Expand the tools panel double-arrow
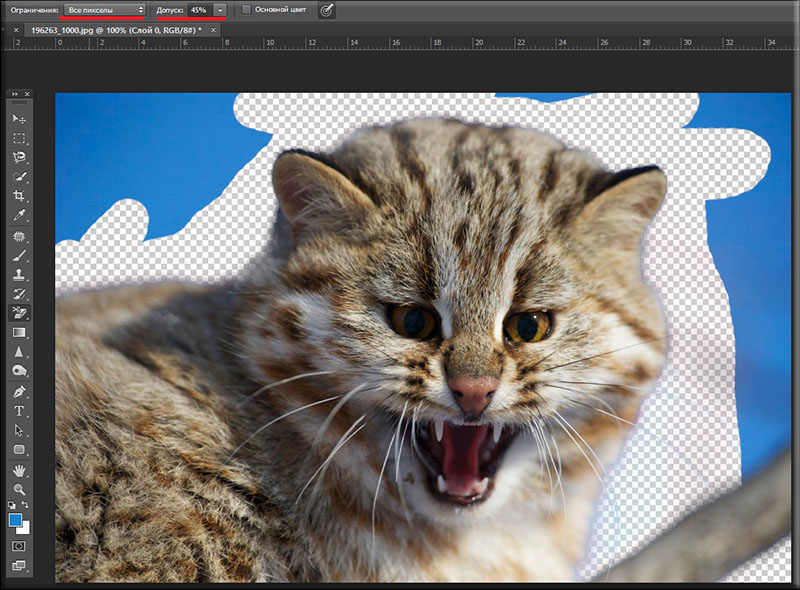 click(x=15, y=94)
